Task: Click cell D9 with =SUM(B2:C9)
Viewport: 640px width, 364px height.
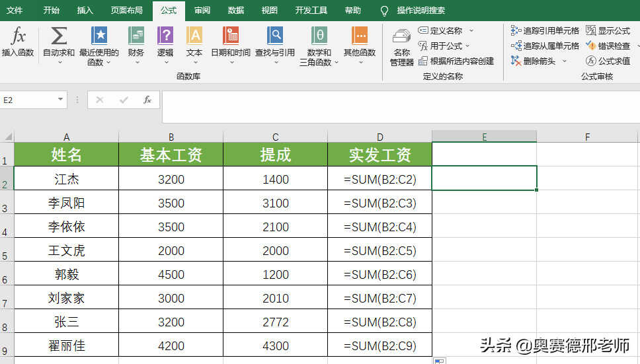Action: [x=380, y=346]
